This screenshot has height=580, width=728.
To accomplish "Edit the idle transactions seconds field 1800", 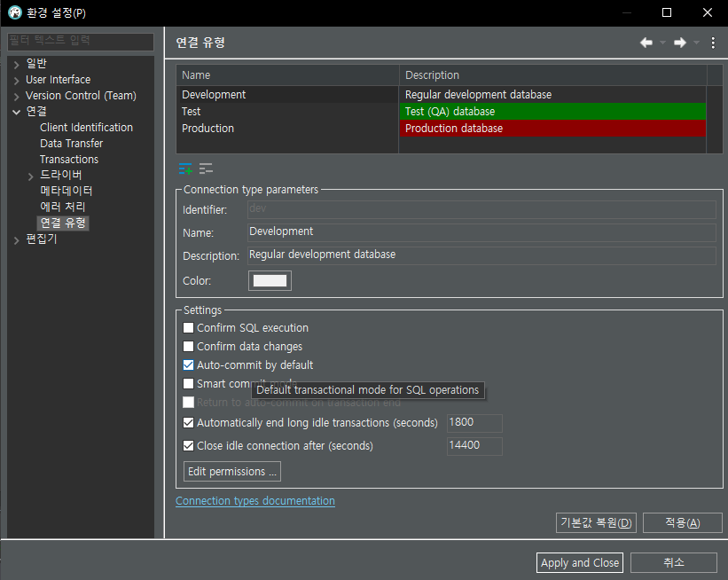I will 474,422.
